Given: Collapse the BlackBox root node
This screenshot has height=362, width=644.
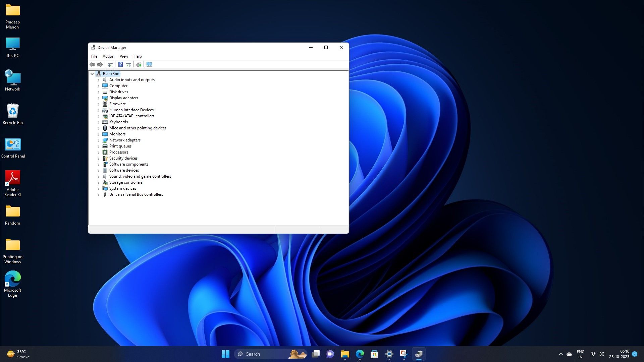Looking at the screenshot, I should pyautogui.click(x=92, y=74).
